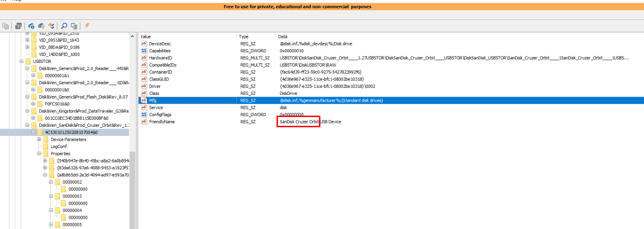Click the string icon beside ClassGUID
Viewport: 644px width, 229px height.
coord(144,79)
